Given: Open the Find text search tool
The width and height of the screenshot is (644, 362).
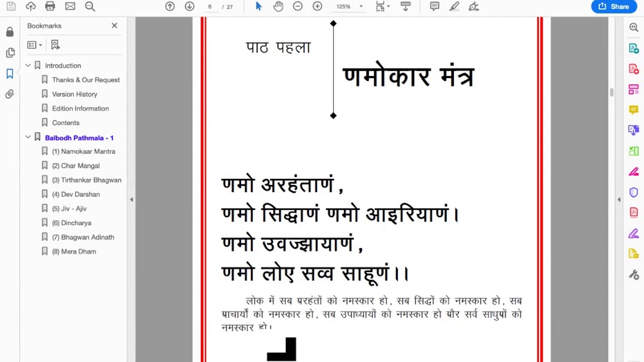Looking at the screenshot, I should click(x=90, y=7).
